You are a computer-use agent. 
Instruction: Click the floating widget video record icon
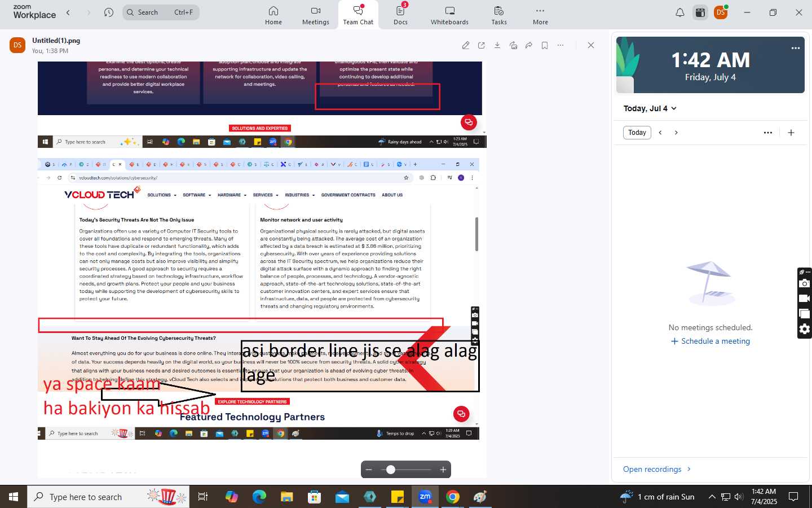pos(805,299)
